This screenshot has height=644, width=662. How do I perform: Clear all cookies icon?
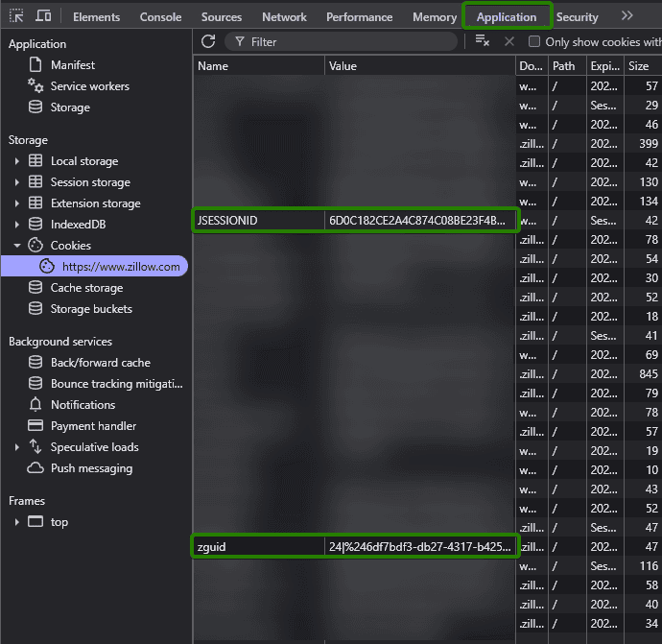482,41
